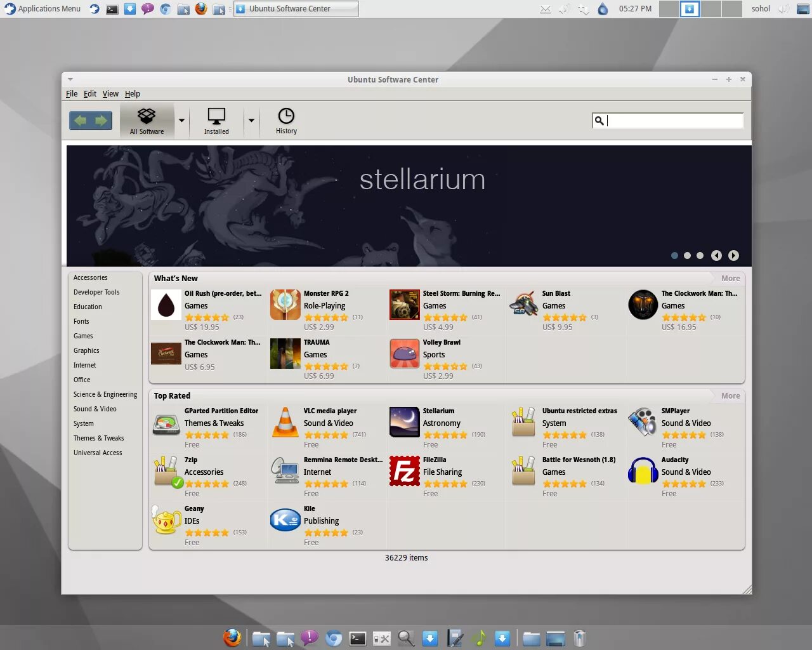The image size is (812, 650).
Task: Open the View menu
Action: tap(110, 94)
